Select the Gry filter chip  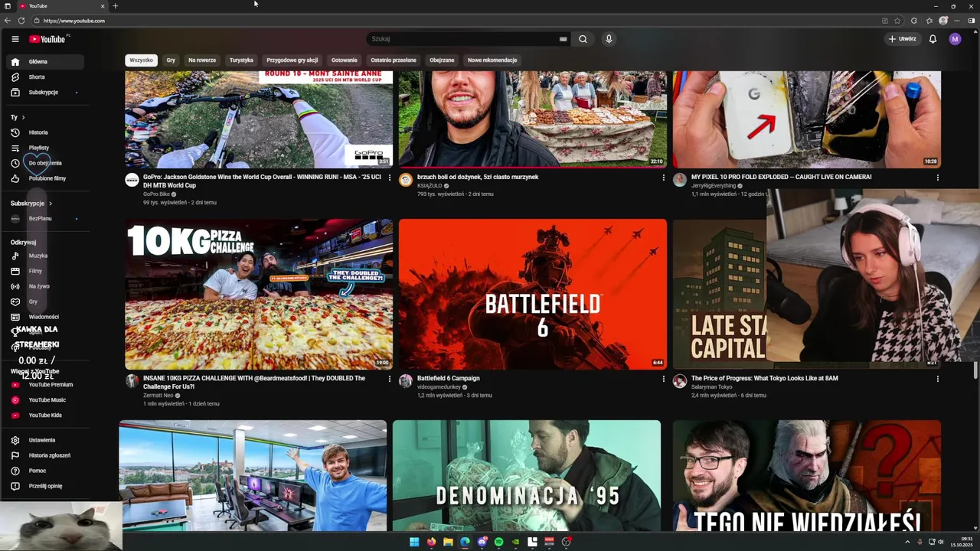click(171, 60)
